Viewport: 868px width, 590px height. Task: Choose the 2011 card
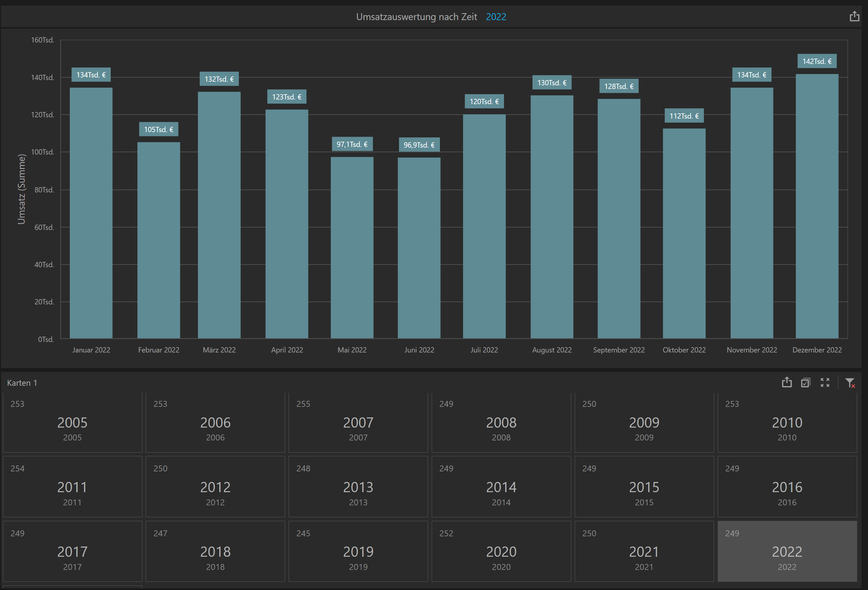[x=72, y=487]
